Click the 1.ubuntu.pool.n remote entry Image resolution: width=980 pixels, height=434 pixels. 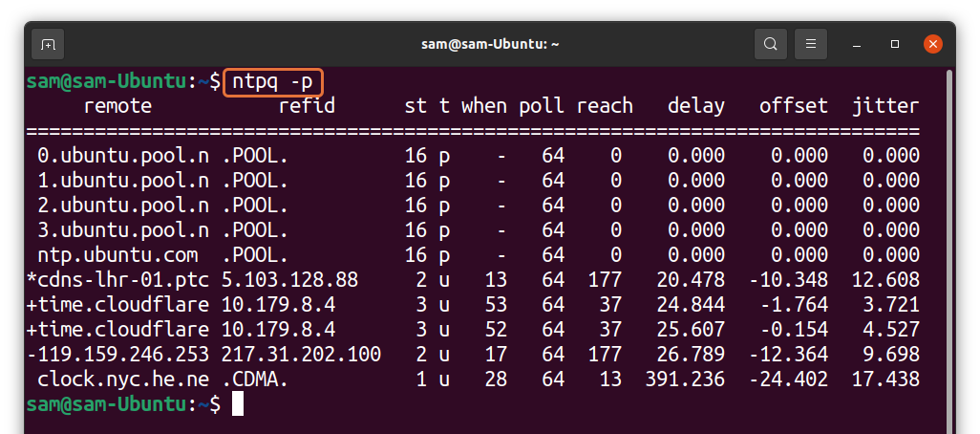[123, 180]
